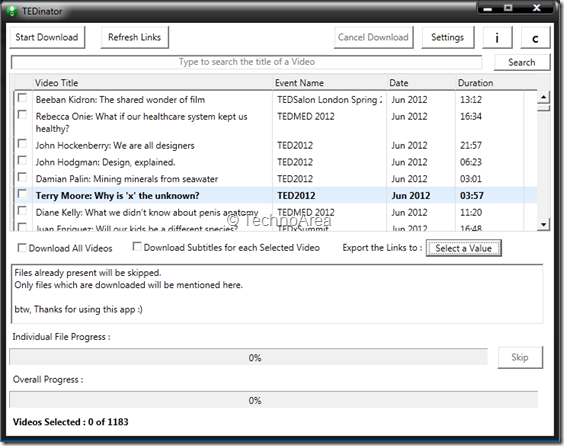Tick the John Hodgman video checkbox
Viewport: 564px width, 446px height.
pyautogui.click(x=22, y=160)
